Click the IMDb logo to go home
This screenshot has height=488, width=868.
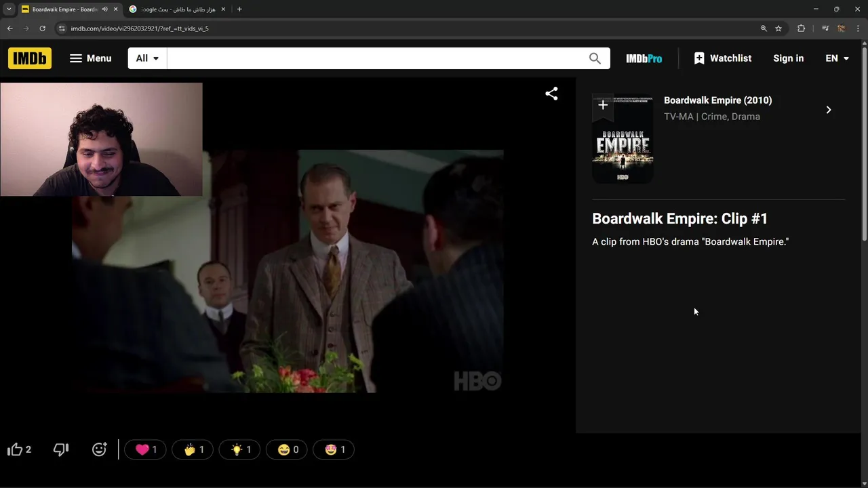(30, 58)
